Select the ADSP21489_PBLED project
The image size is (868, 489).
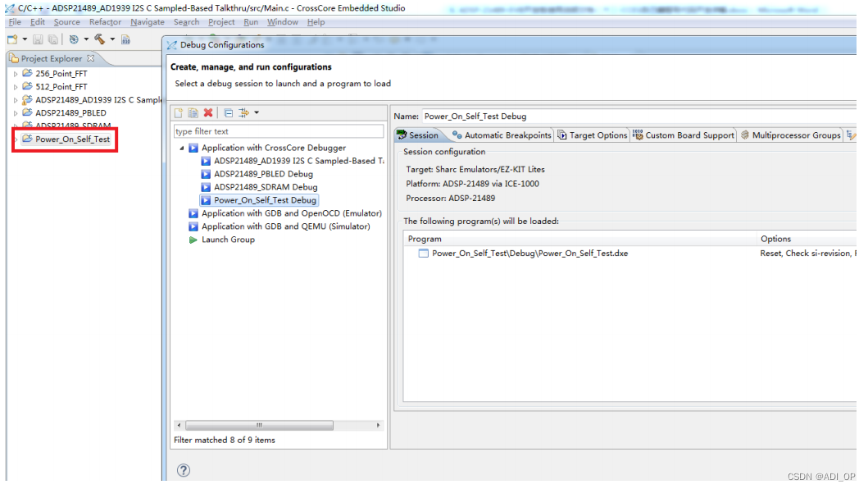64,113
